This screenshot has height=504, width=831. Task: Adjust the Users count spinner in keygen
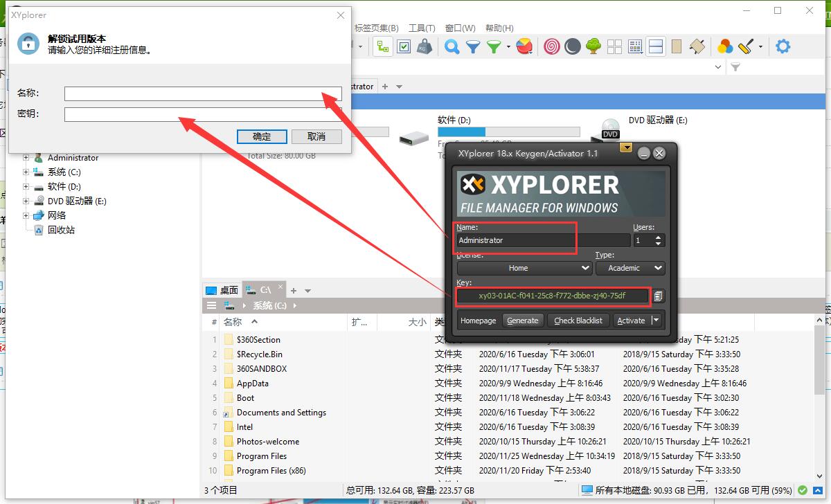click(x=659, y=240)
